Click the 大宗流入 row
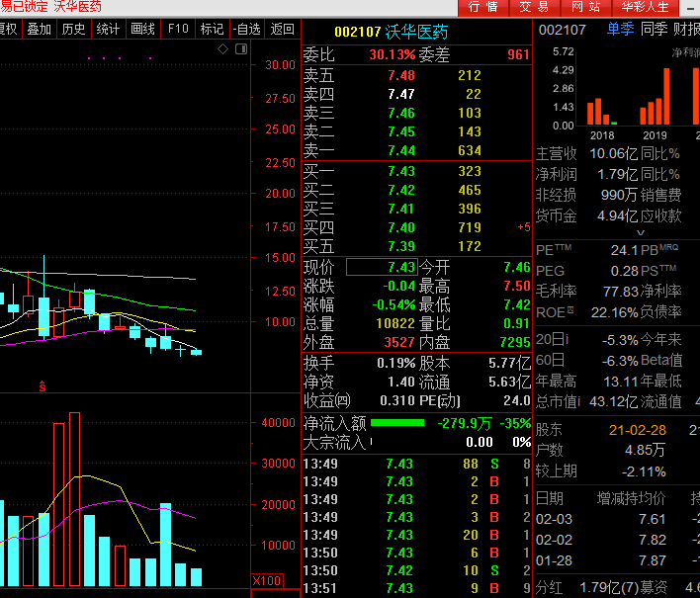Image resolution: width=700 pixels, height=598 pixels. click(417, 442)
